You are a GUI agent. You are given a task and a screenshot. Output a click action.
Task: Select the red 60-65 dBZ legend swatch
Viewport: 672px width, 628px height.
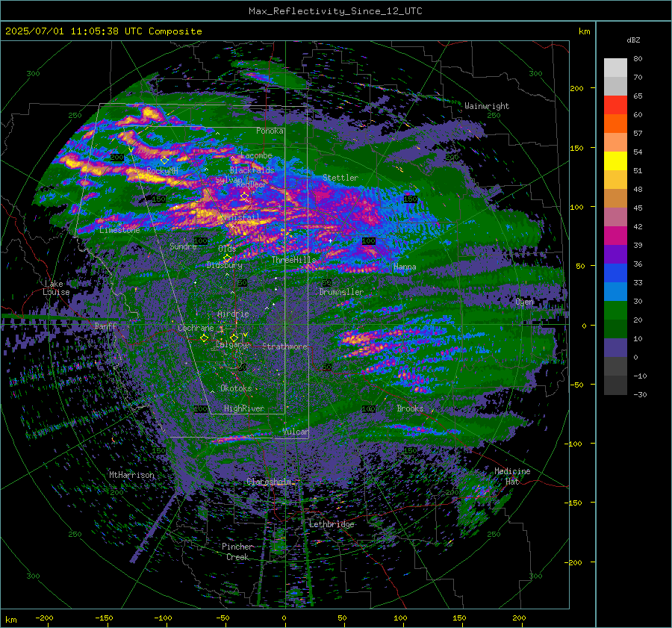pyautogui.click(x=615, y=105)
